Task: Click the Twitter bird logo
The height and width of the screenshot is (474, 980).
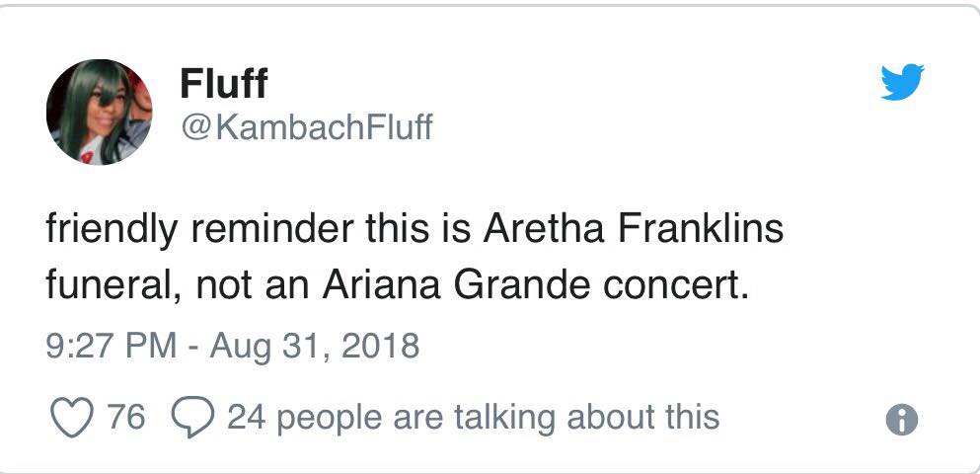Action: point(901,81)
